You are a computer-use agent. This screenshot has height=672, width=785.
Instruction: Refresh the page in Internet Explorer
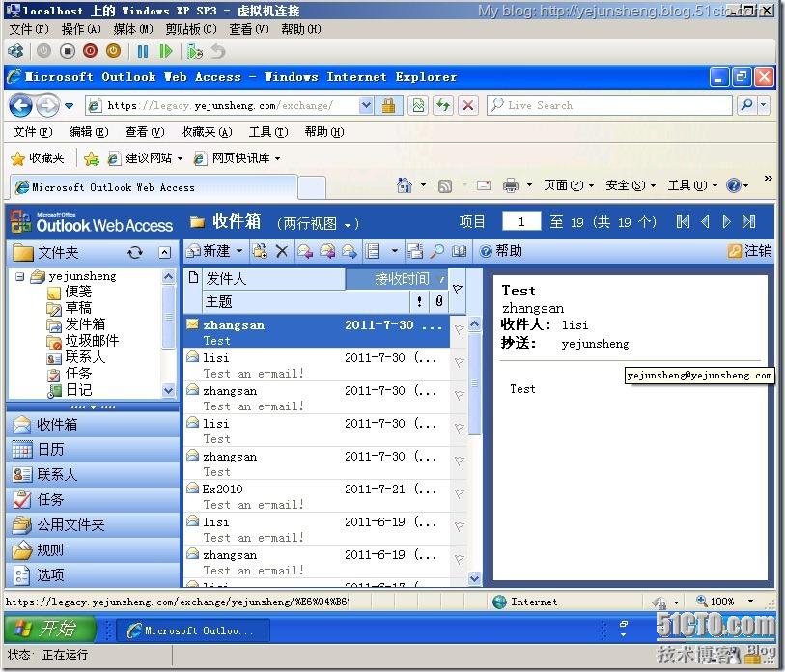[x=443, y=105]
